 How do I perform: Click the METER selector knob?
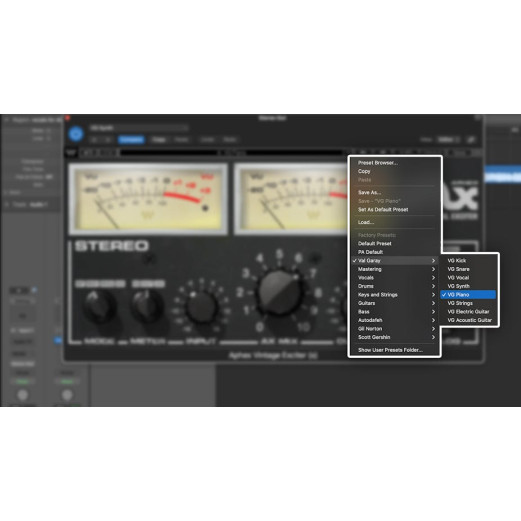pyautogui.click(x=147, y=306)
